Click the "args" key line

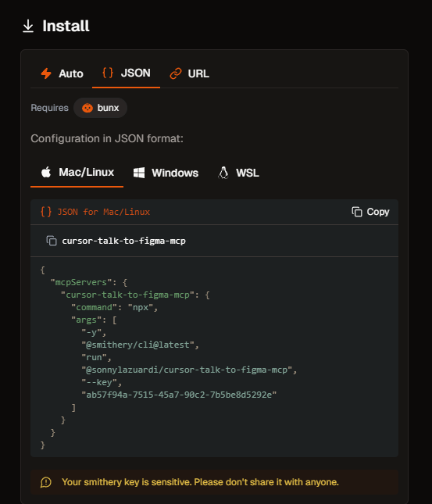[x=94, y=320]
